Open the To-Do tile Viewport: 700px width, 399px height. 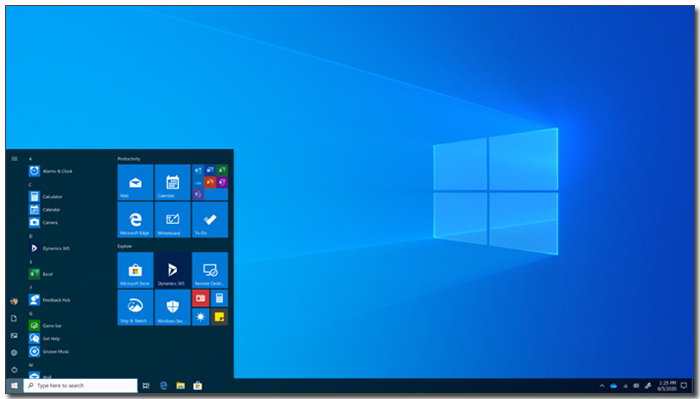(210, 220)
